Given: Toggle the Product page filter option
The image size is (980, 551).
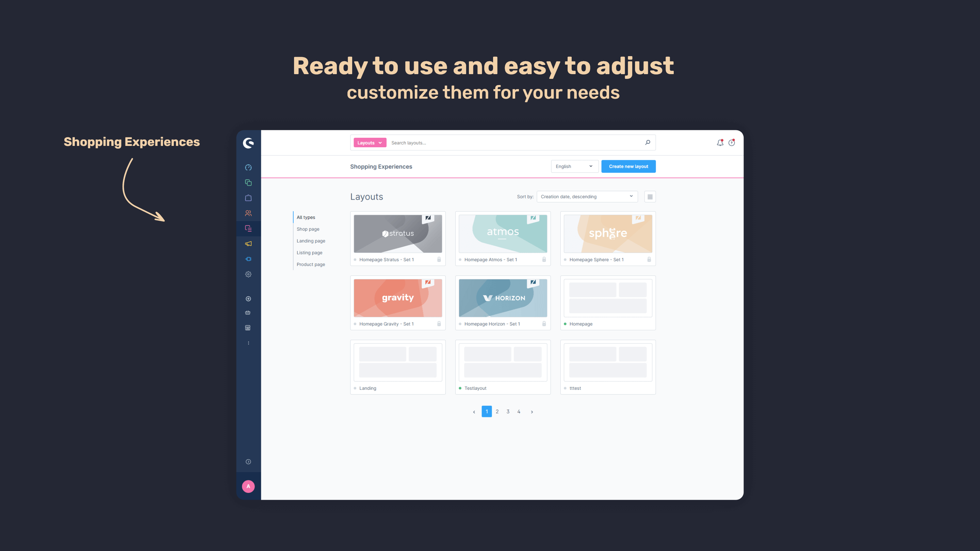Looking at the screenshot, I should tap(310, 264).
